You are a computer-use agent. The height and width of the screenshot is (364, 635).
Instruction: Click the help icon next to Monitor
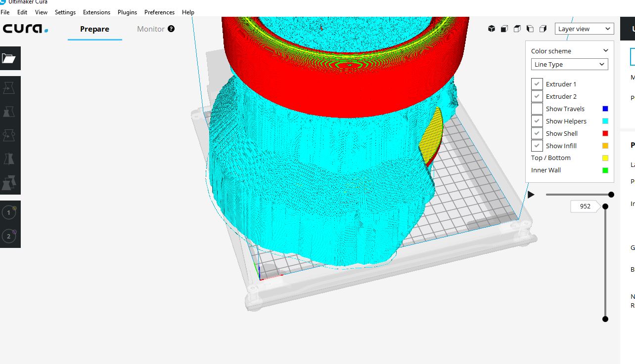coord(171,29)
